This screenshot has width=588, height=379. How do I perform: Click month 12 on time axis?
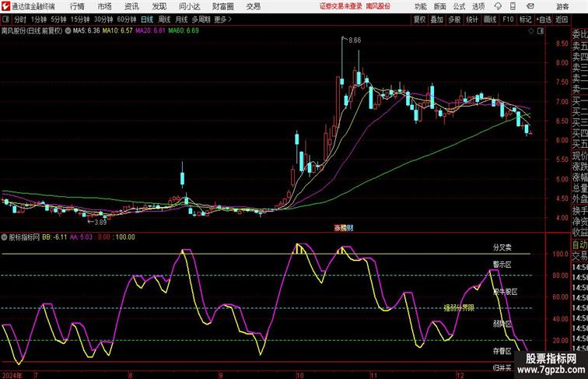tap(460, 375)
